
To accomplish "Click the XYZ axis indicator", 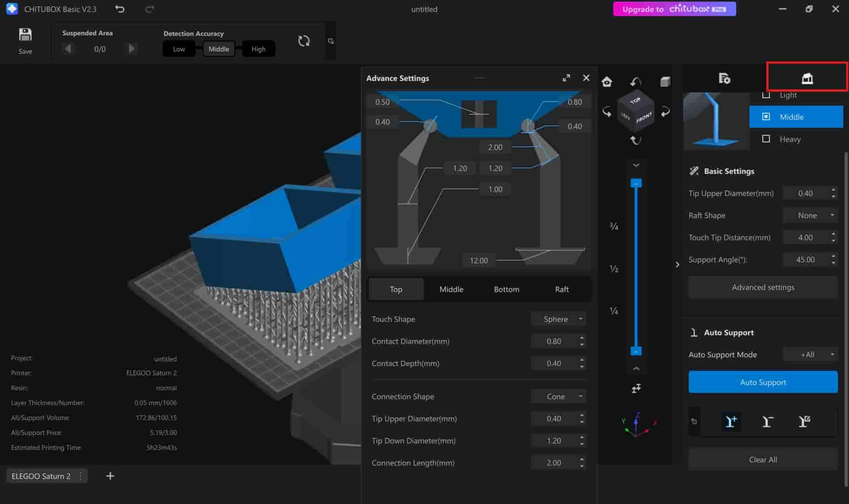I will [x=639, y=424].
